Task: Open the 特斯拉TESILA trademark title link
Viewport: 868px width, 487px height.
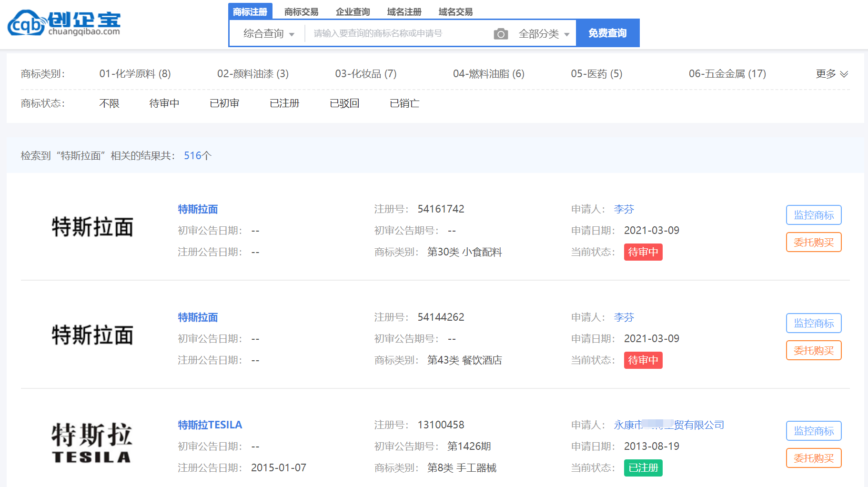Action: [x=210, y=425]
